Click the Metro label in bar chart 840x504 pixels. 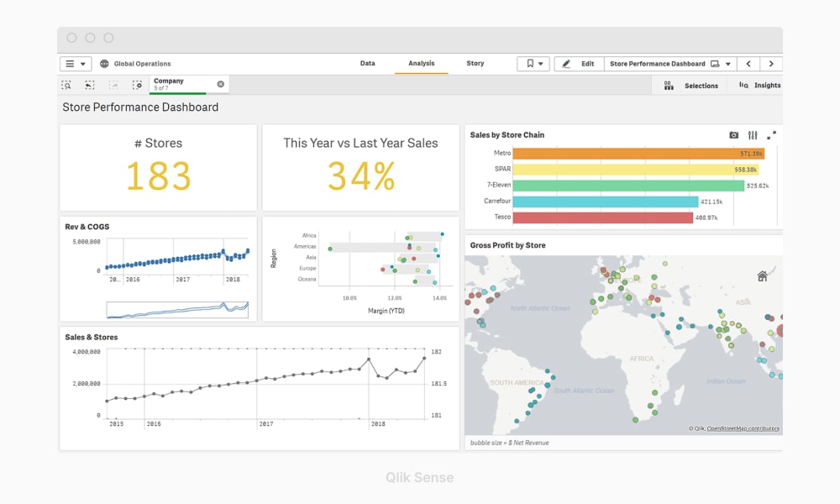click(x=502, y=153)
